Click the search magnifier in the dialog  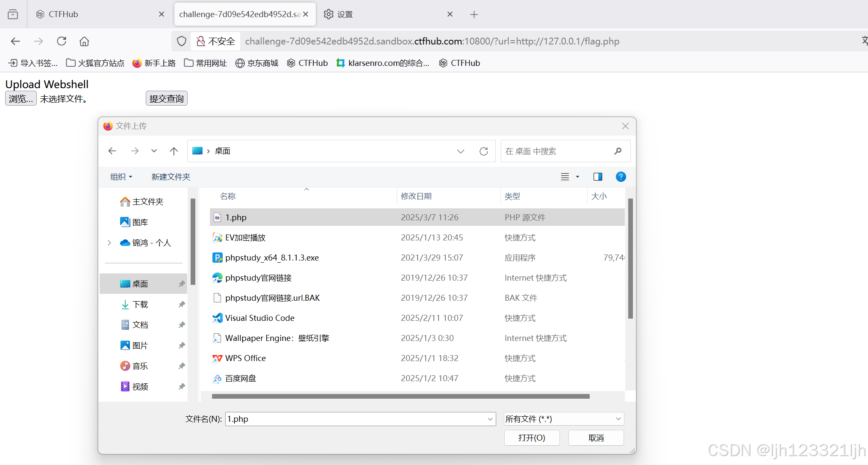618,151
